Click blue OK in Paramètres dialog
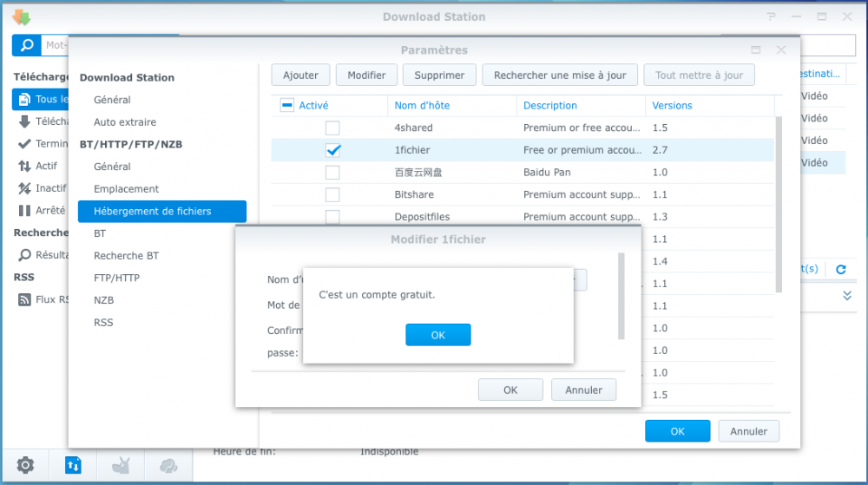 pyautogui.click(x=678, y=431)
